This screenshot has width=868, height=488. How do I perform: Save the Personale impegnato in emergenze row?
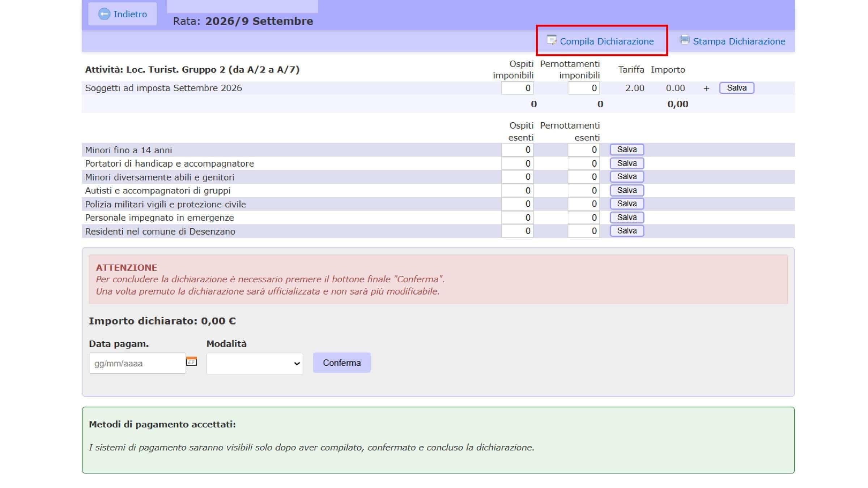(627, 217)
